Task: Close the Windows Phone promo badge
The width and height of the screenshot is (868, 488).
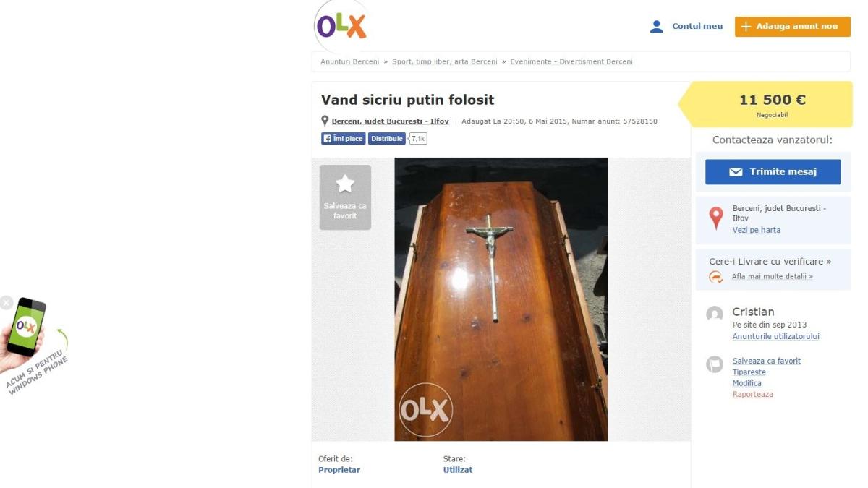Action: pyautogui.click(x=6, y=302)
